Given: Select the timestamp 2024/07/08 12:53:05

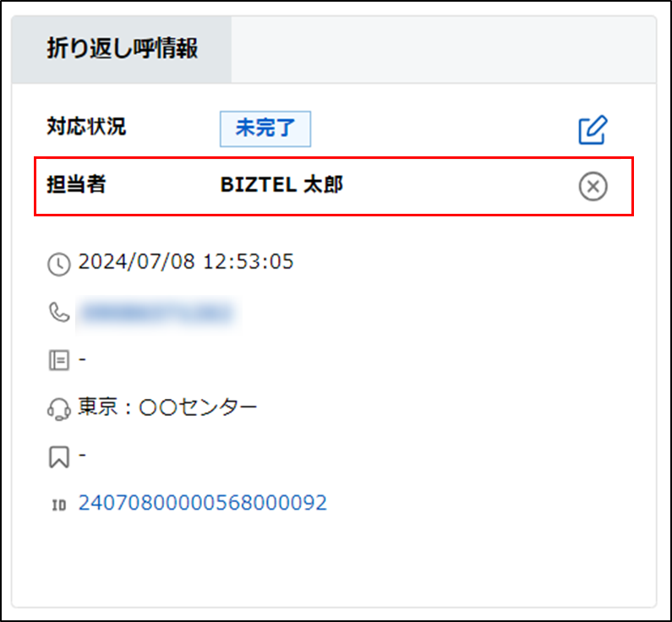Looking at the screenshot, I should (186, 262).
